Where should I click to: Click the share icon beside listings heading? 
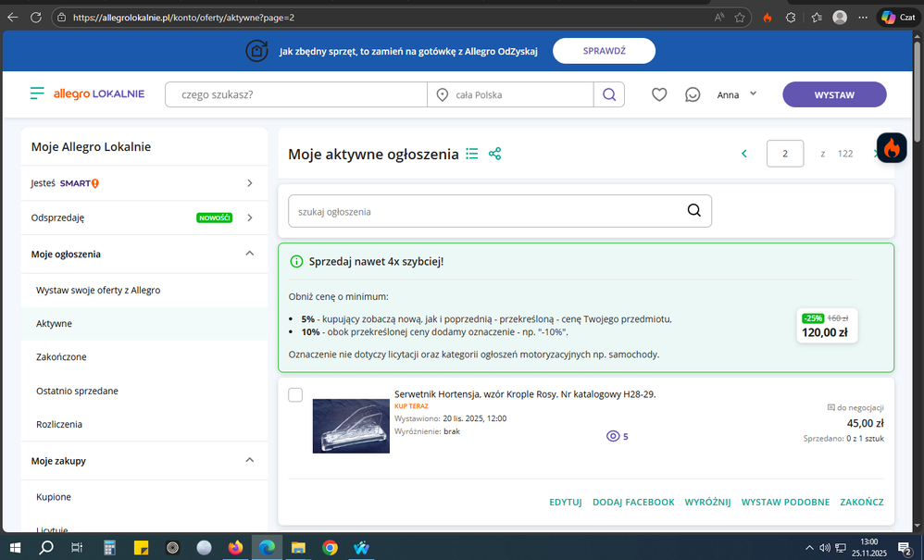494,154
